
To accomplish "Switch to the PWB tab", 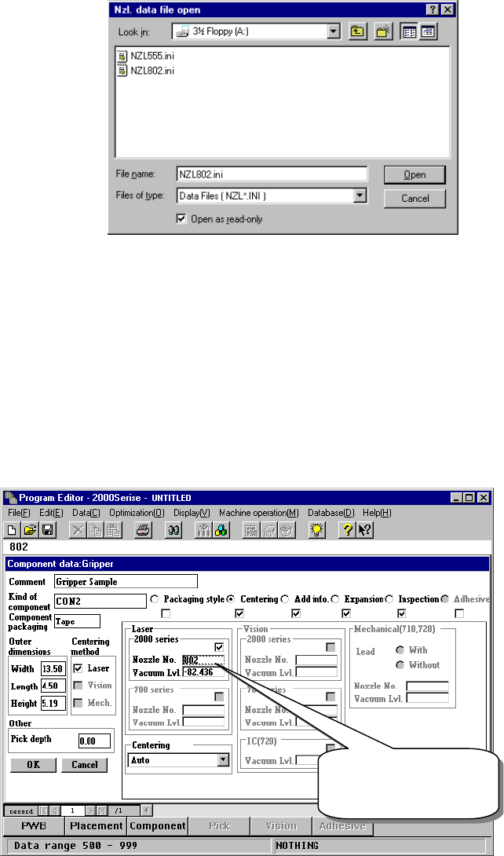I will (34, 826).
